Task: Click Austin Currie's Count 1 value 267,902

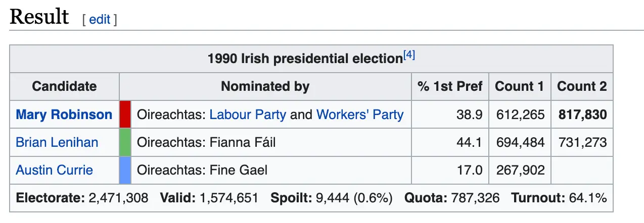Action: (x=521, y=170)
